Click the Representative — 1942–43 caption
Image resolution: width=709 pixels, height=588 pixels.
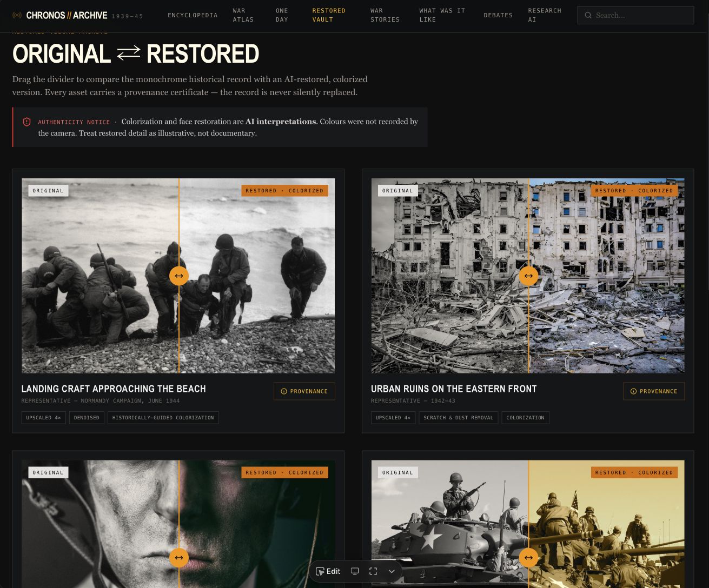[x=413, y=401]
